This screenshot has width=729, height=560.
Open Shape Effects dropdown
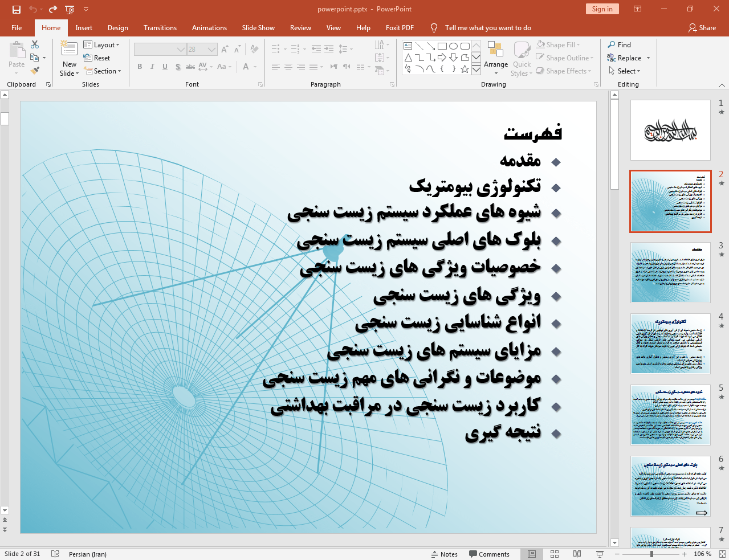tap(564, 71)
